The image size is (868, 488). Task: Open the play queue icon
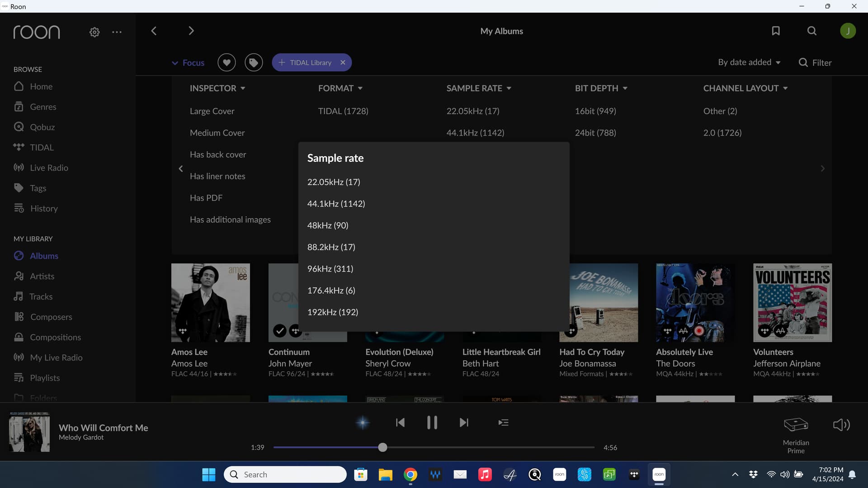(x=503, y=422)
